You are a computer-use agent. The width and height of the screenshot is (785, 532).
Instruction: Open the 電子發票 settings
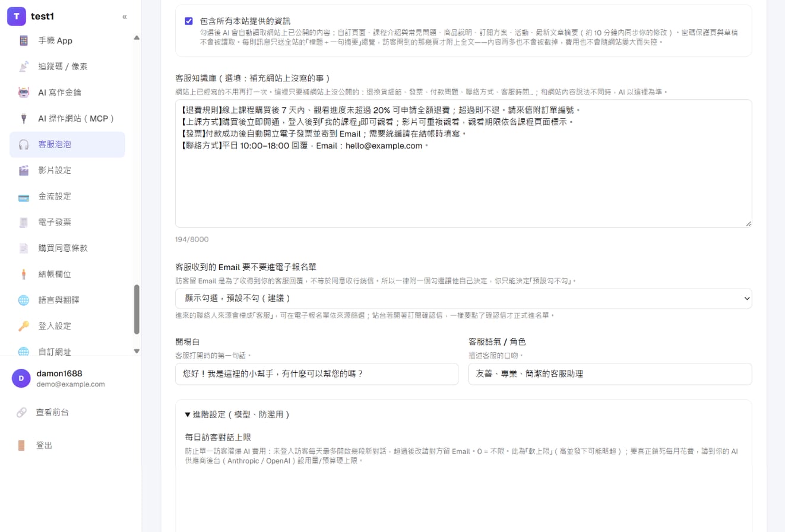click(67, 222)
